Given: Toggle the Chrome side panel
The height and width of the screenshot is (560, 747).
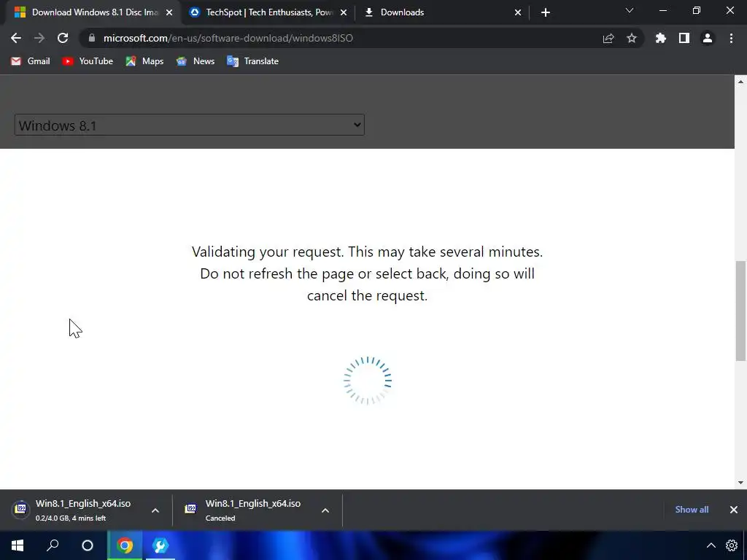Looking at the screenshot, I should click(x=684, y=38).
